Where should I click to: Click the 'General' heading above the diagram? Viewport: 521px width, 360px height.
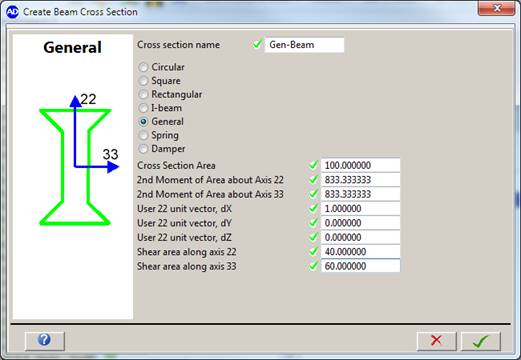(72, 47)
